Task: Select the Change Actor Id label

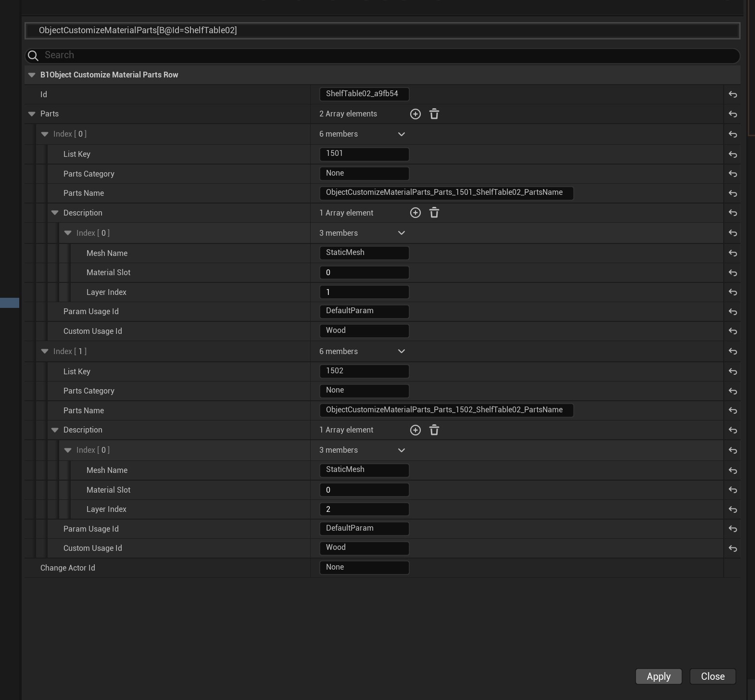Action: point(68,568)
